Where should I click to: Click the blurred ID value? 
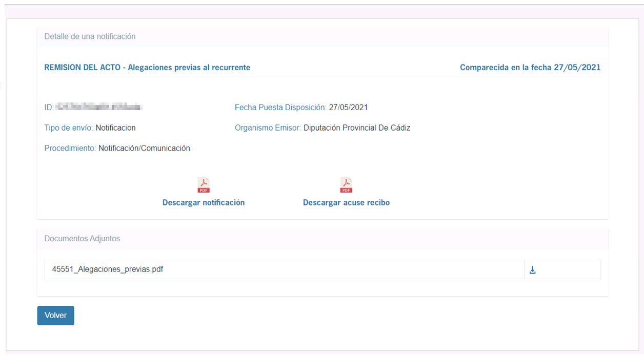pyautogui.click(x=98, y=108)
